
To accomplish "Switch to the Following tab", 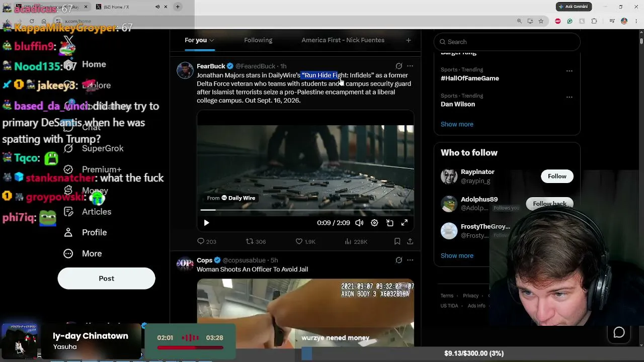I will tap(258, 40).
